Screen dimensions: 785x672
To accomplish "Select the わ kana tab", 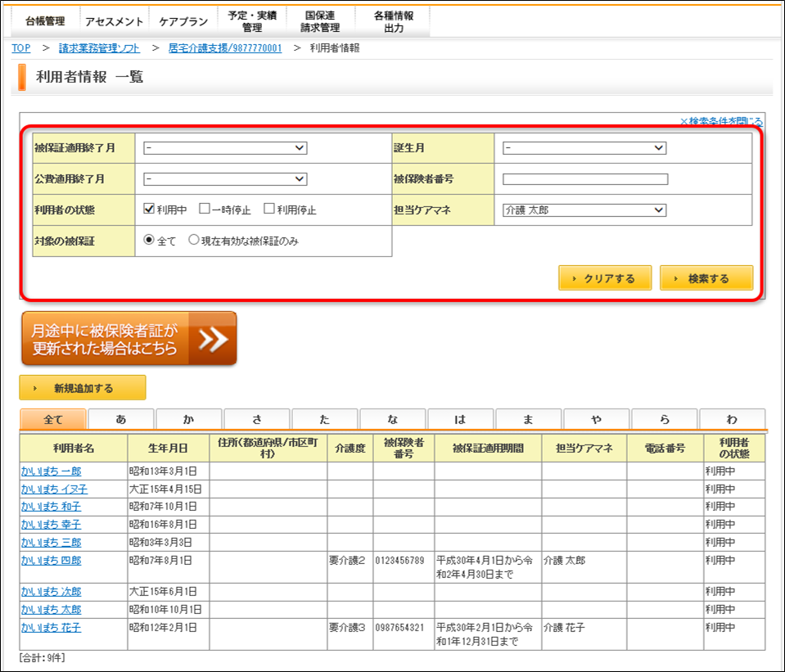I will pos(732,419).
